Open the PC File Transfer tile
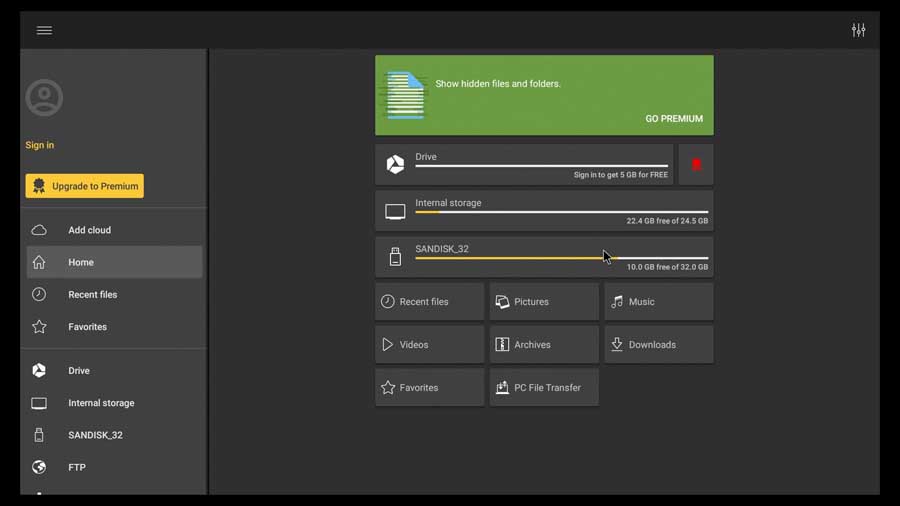Screen dimensions: 900x506 pos(544,388)
